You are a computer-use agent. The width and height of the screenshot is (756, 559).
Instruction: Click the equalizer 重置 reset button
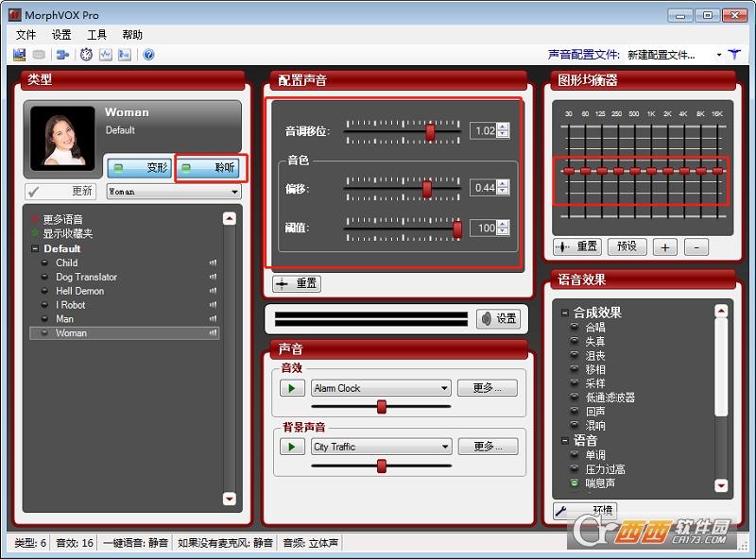(x=577, y=246)
